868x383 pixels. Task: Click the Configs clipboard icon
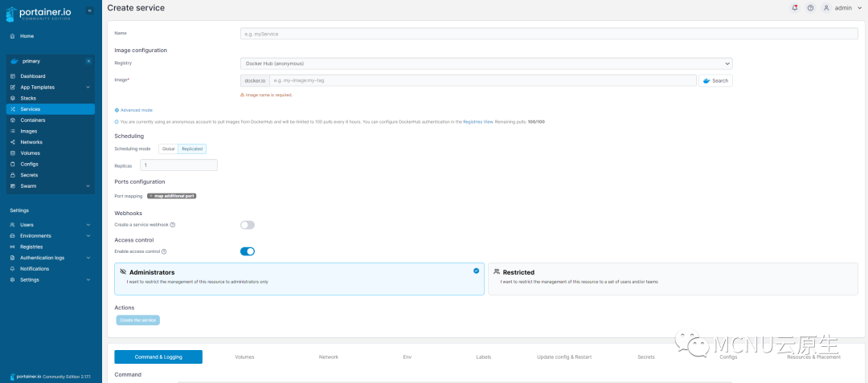12,164
